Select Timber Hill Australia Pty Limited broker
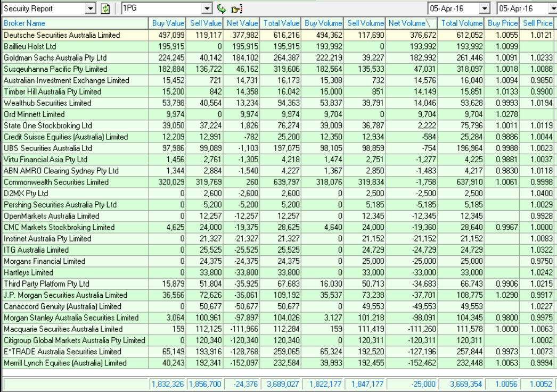 [x=53, y=92]
